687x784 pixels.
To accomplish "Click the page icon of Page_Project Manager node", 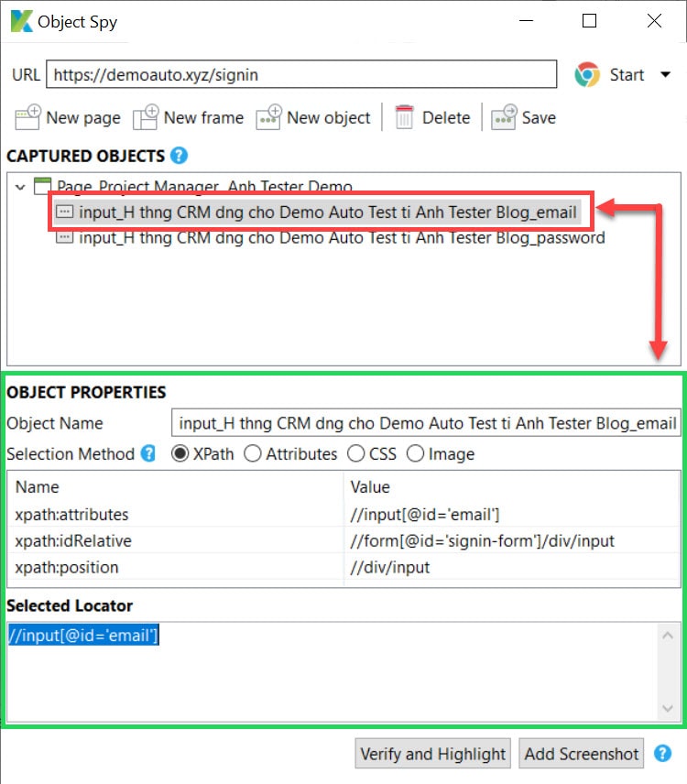I will click(42, 186).
